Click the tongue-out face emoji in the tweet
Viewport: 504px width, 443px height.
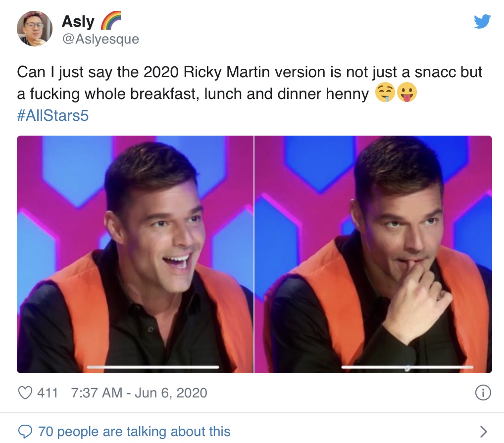point(407,93)
